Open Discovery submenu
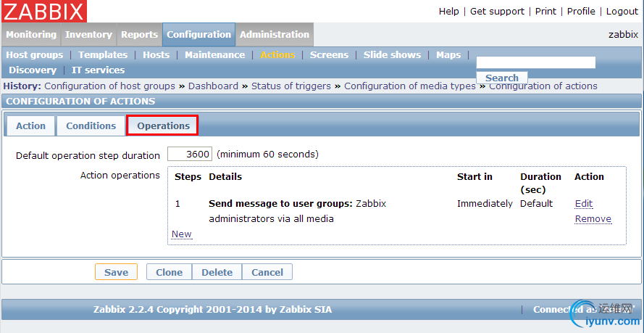Image resolution: width=644 pixels, height=333 pixels. coord(33,70)
